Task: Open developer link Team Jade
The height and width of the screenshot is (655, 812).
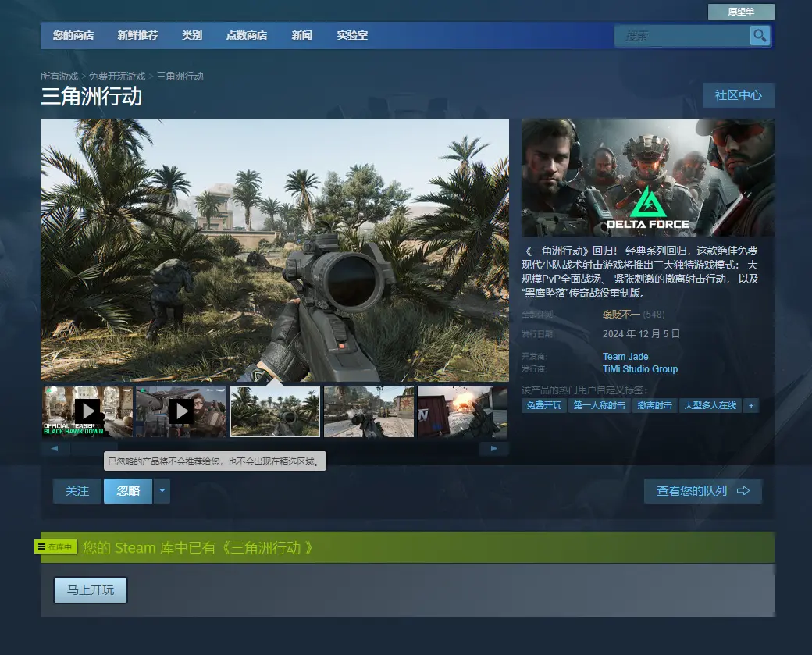Action: tap(625, 356)
